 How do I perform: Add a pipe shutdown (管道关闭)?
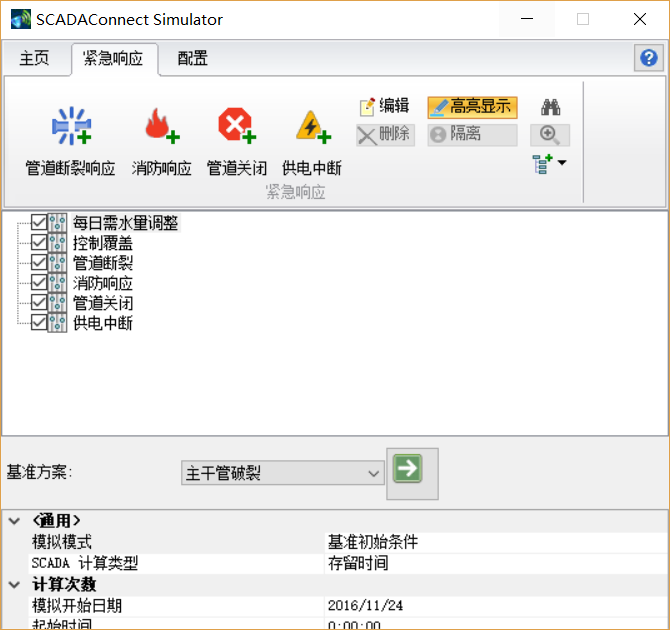click(237, 141)
